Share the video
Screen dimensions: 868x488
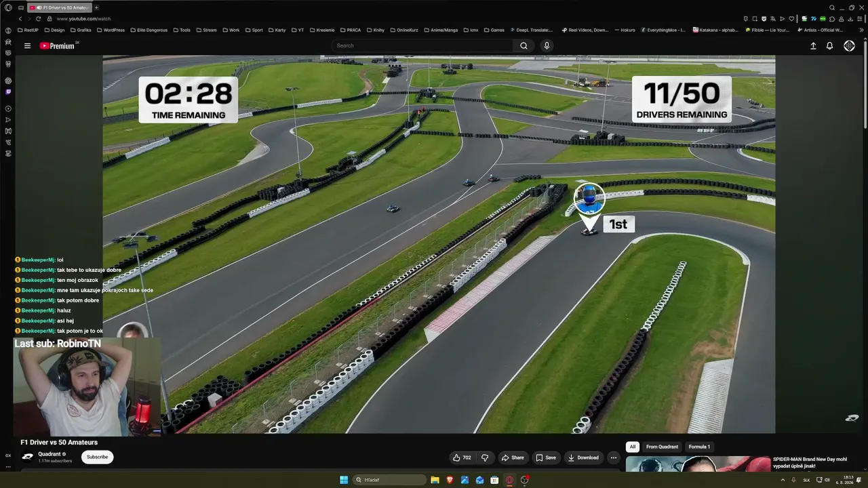tap(513, 457)
